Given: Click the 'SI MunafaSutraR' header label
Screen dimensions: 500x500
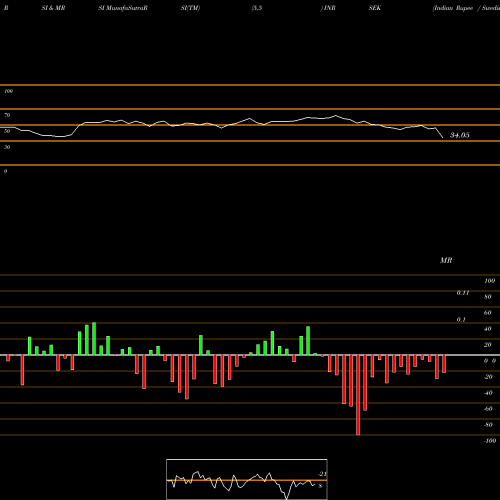Looking at the screenshot, I should coord(123,8).
